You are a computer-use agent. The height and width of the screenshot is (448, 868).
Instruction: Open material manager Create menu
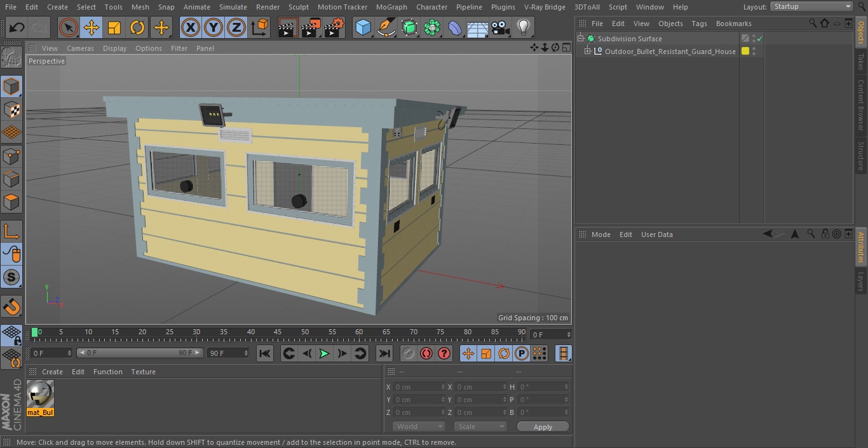(x=52, y=372)
